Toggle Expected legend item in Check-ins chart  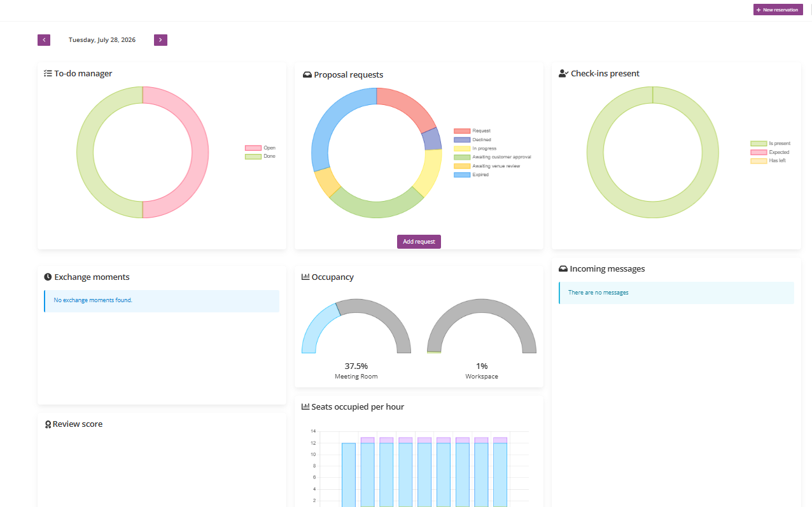pos(770,152)
